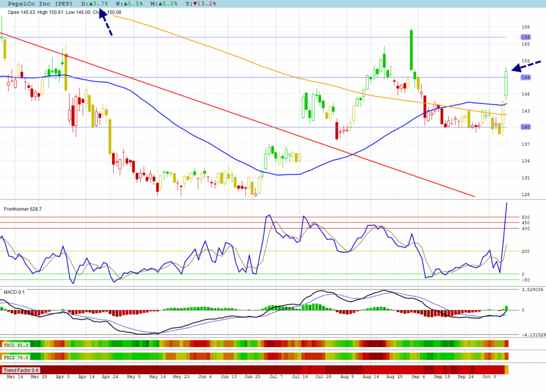
Task: Click the yellow segment ending the Trend Factor bar
Action: click(507, 370)
